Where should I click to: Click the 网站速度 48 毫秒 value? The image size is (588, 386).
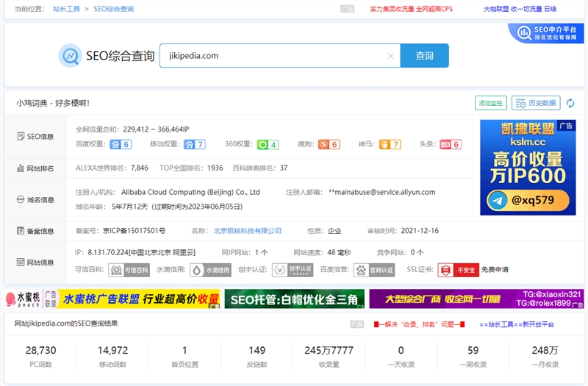339,252
